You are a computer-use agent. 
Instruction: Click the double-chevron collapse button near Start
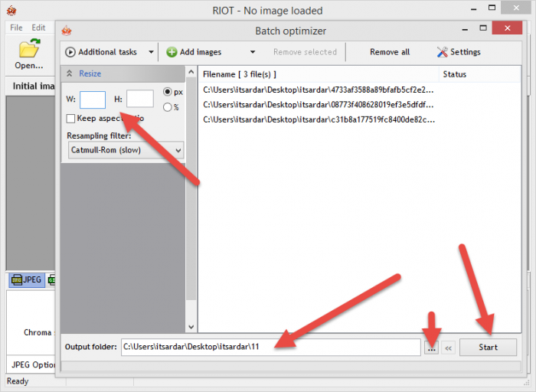pyautogui.click(x=448, y=348)
